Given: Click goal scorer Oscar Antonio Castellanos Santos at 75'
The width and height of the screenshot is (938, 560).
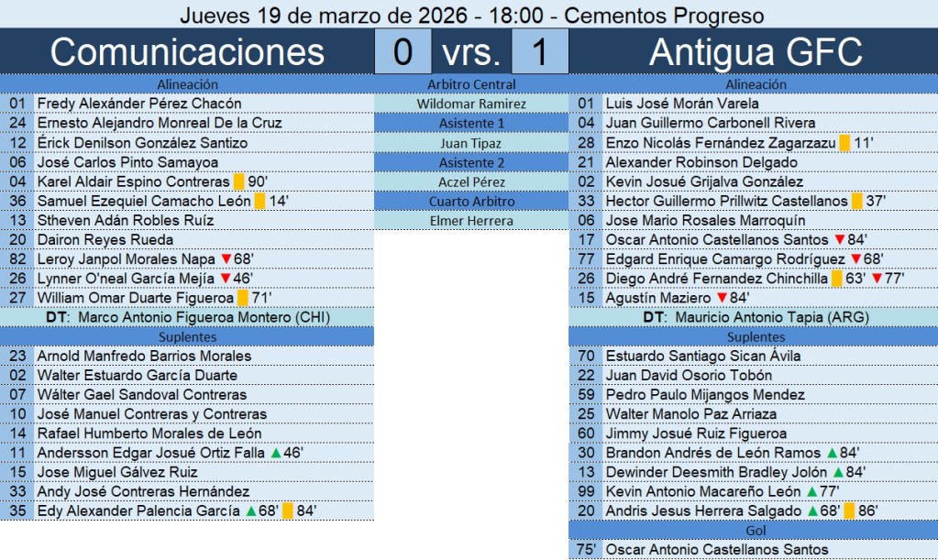Looking at the screenshot, I should (717, 550).
